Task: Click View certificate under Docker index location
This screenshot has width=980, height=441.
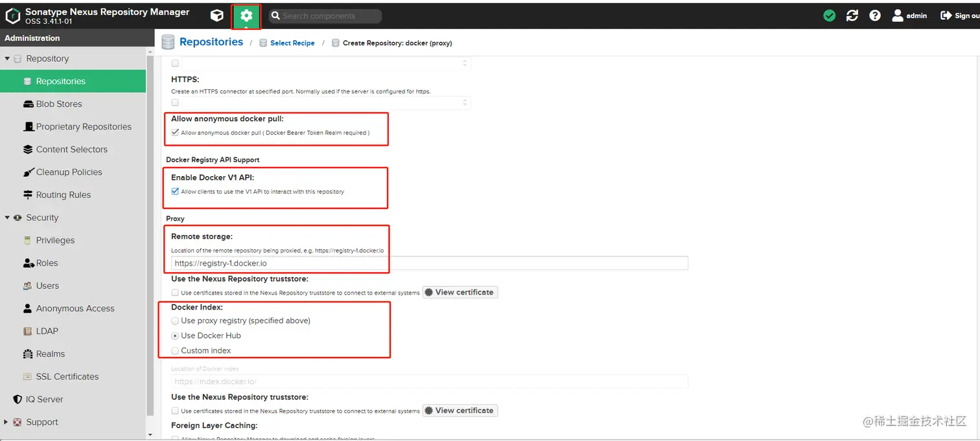Action: [x=460, y=411]
